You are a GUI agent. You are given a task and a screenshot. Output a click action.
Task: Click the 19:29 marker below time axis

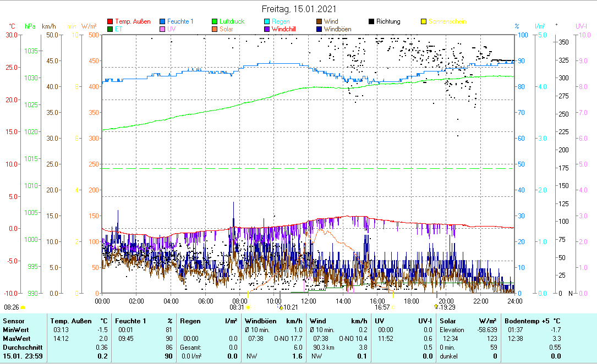[436, 307]
